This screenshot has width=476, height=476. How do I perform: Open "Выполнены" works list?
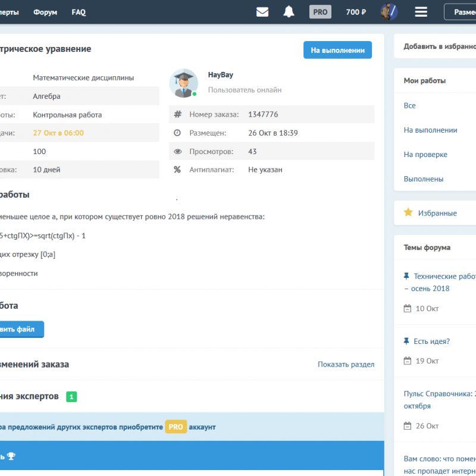click(x=424, y=178)
